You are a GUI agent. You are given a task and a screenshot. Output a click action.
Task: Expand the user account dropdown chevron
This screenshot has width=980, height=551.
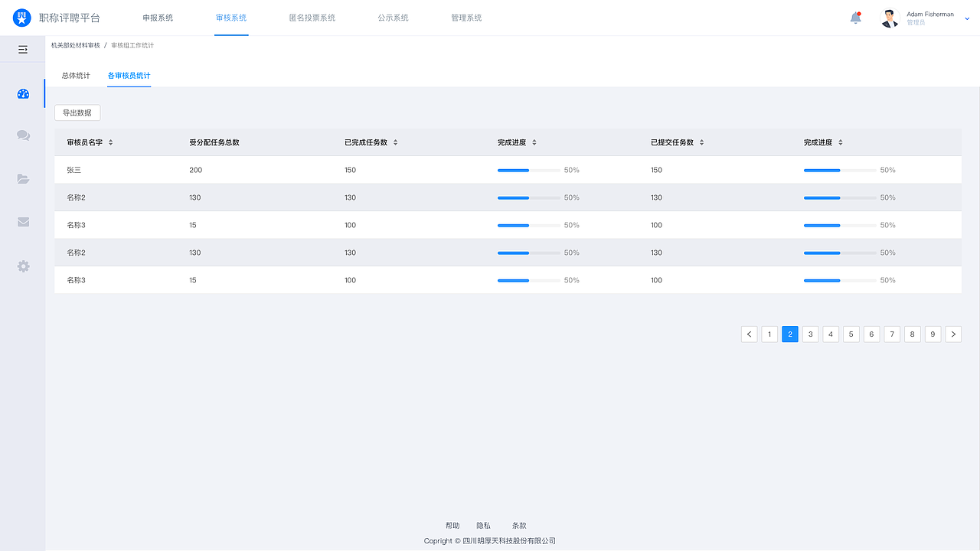pos(967,18)
